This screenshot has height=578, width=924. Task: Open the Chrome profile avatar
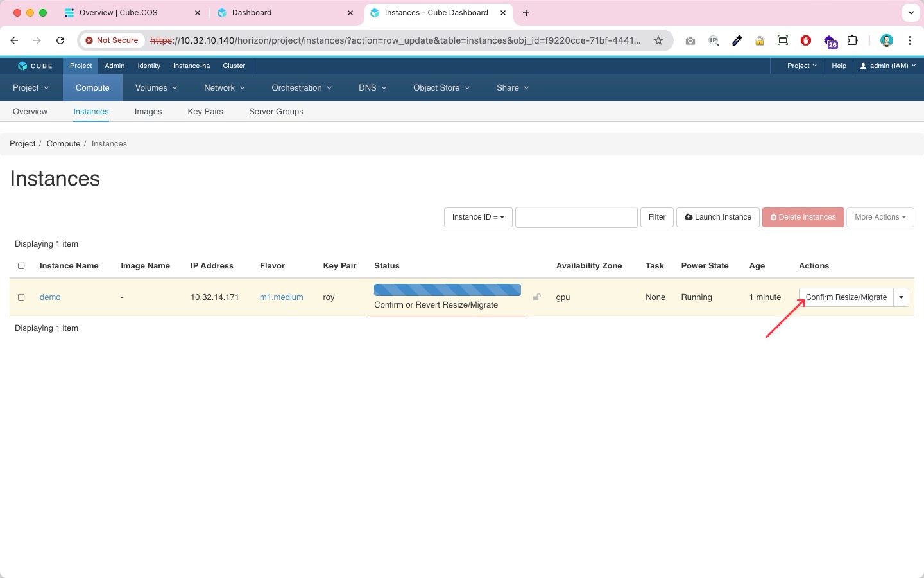click(x=887, y=40)
